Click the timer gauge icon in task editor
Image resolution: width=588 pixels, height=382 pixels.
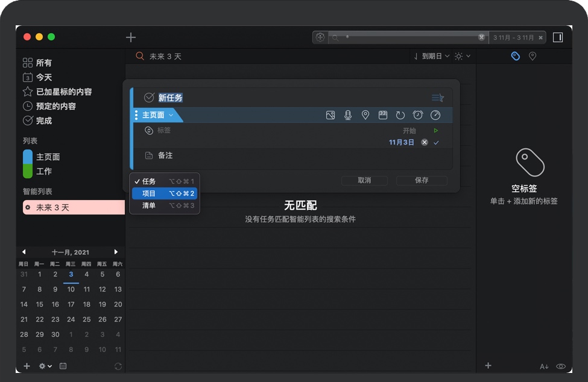435,115
